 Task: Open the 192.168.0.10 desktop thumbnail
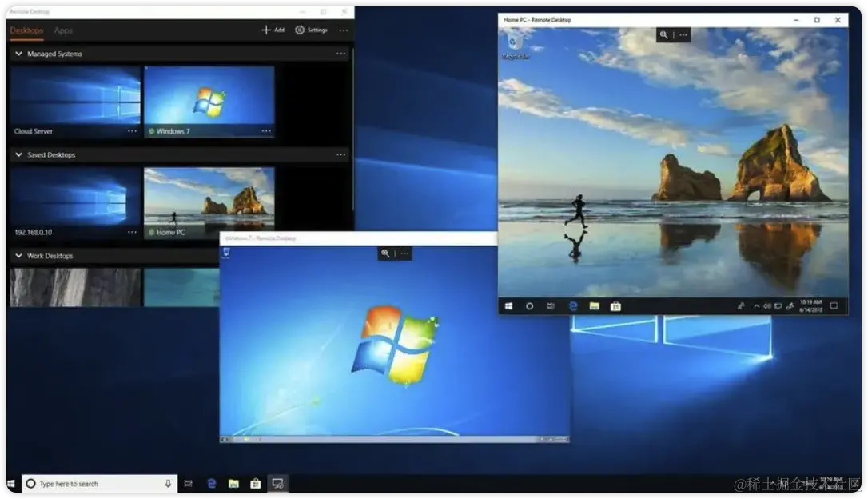[75, 202]
